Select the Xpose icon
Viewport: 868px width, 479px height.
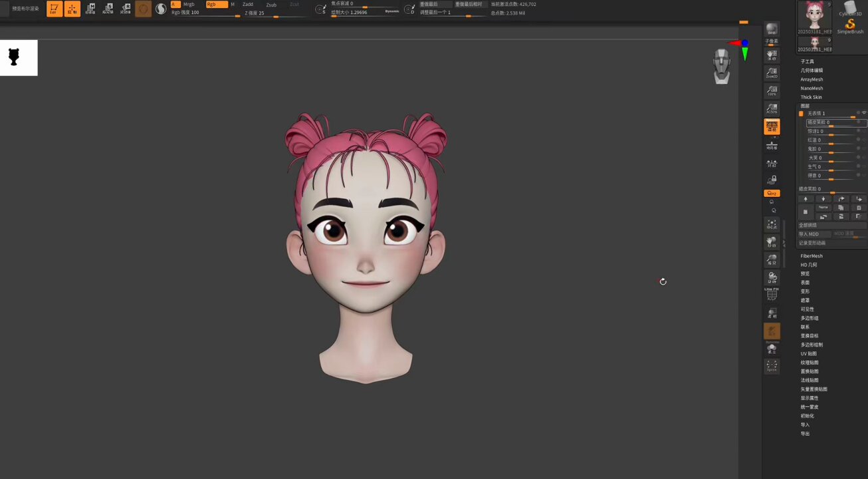[772, 366]
